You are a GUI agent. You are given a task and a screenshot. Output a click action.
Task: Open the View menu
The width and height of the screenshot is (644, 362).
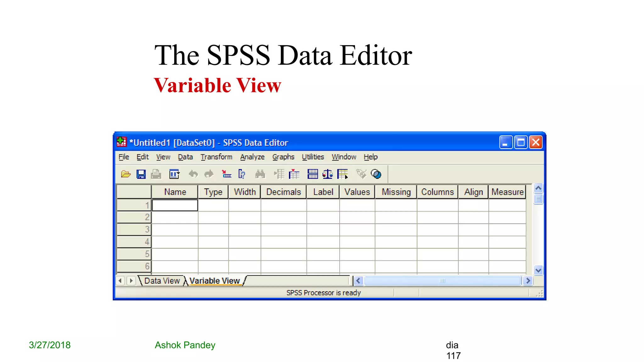163,157
